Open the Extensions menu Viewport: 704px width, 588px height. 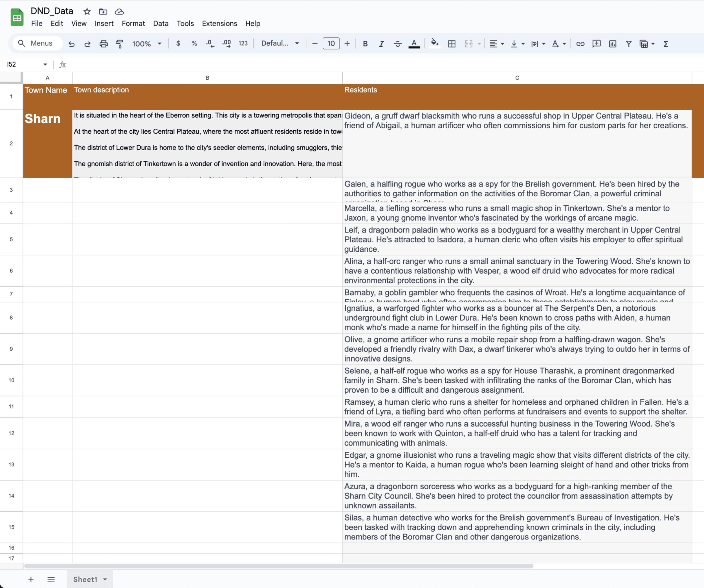(219, 23)
